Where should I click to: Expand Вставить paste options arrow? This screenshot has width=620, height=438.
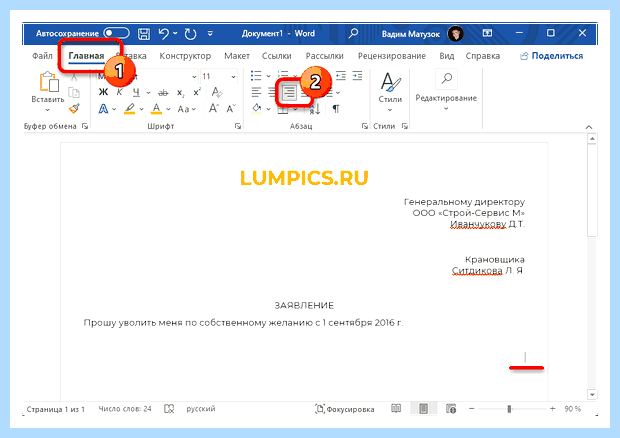coord(47,110)
